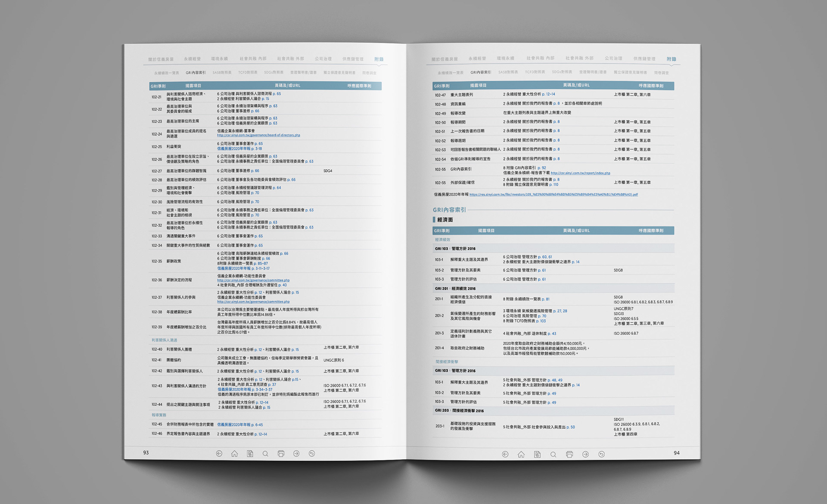Click the 附錄 tab on page 94

(671, 59)
